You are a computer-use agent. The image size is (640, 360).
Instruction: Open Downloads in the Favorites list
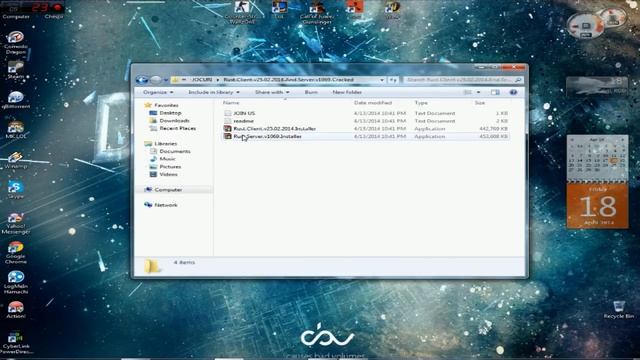174,120
